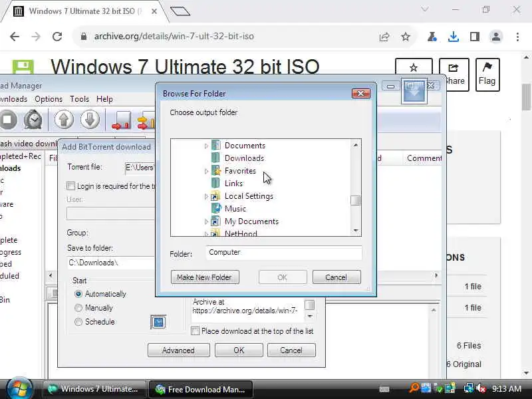This screenshot has height=399, width=532.
Task: Open Chrome profile avatar
Action: (x=495, y=37)
